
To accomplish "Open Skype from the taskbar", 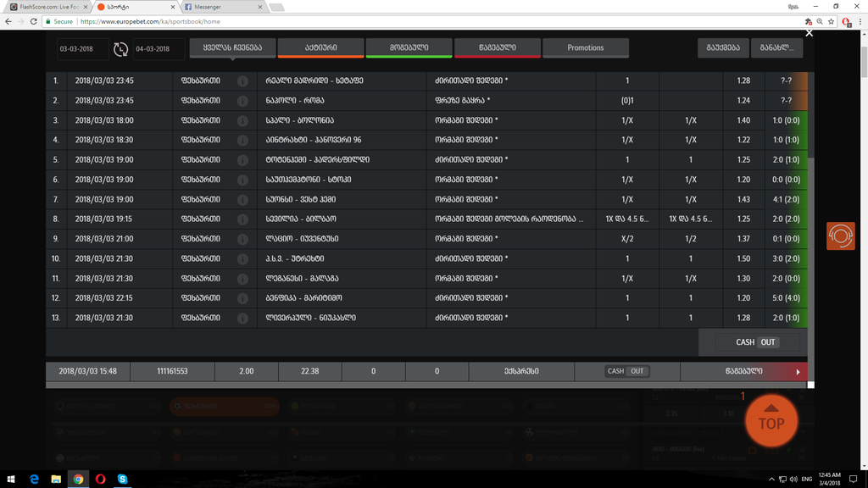I will [122, 480].
